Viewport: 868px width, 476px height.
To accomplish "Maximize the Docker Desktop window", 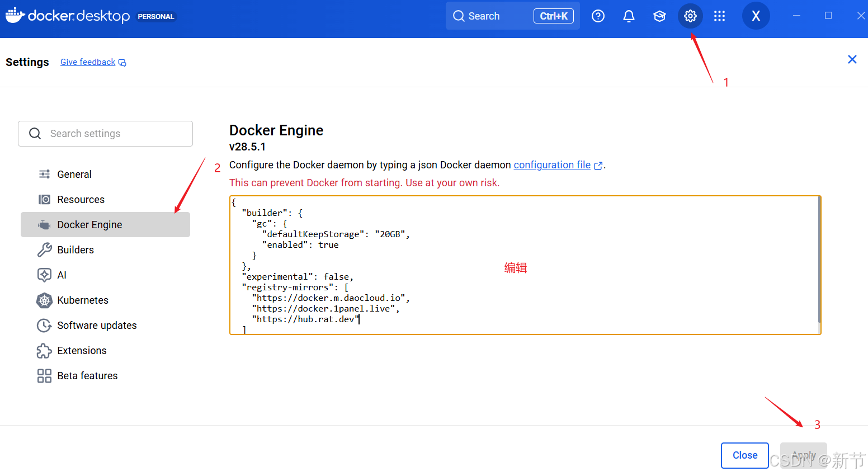I will (x=828, y=16).
